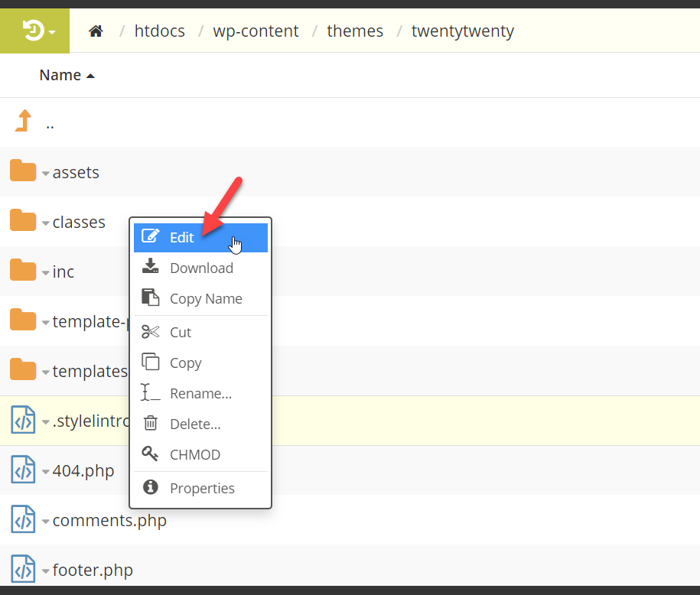This screenshot has height=595, width=700.
Task: Click the Copy duplicate-pages icon
Action: (x=151, y=362)
